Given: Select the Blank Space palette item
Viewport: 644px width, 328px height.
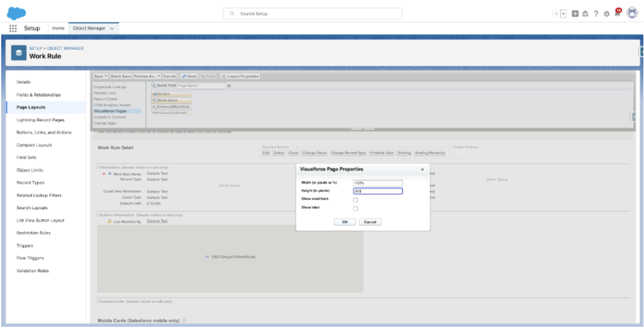Looking at the screenshot, I should [171, 100].
